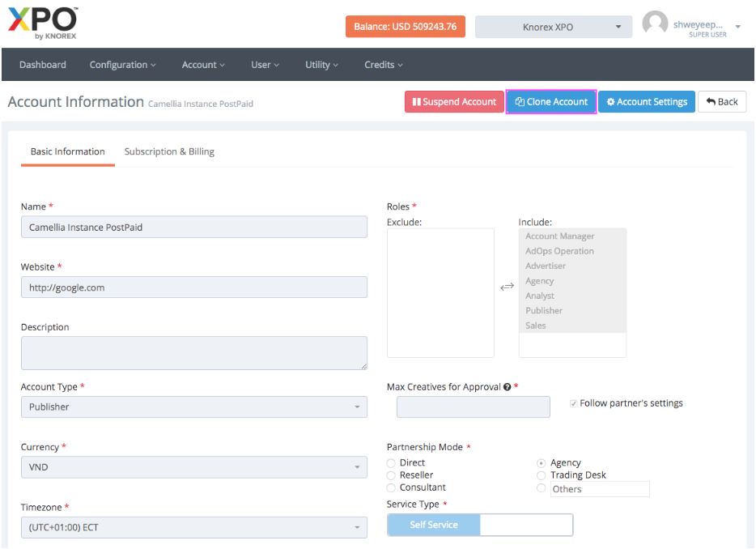The width and height of the screenshot is (756, 549).
Task: Select the Reseller partnership mode
Action: 393,475
